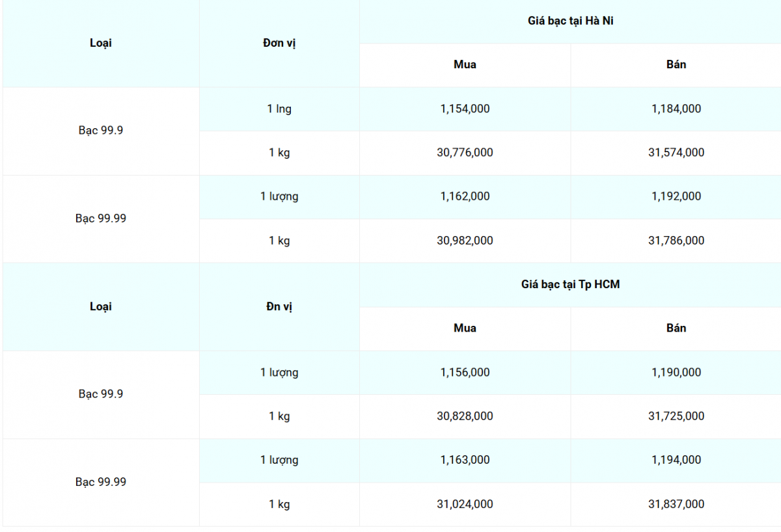Select the 31,574,000 sell price cell
This screenshot has height=532, width=781.
click(676, 152)
